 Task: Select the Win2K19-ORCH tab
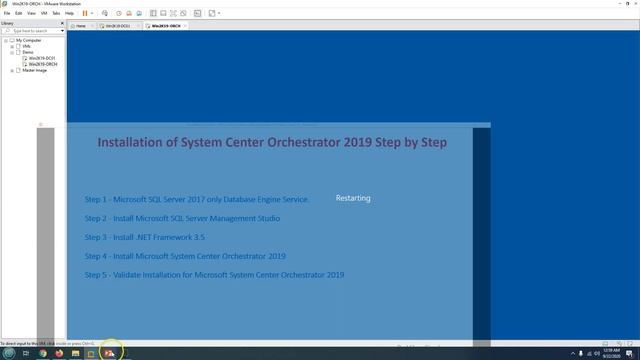166,26
